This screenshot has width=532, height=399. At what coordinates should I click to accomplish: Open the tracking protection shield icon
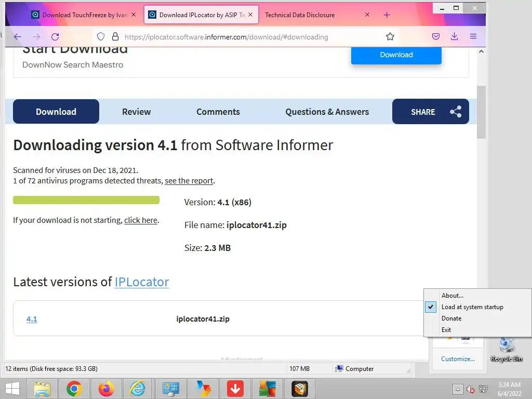[100, 37]
